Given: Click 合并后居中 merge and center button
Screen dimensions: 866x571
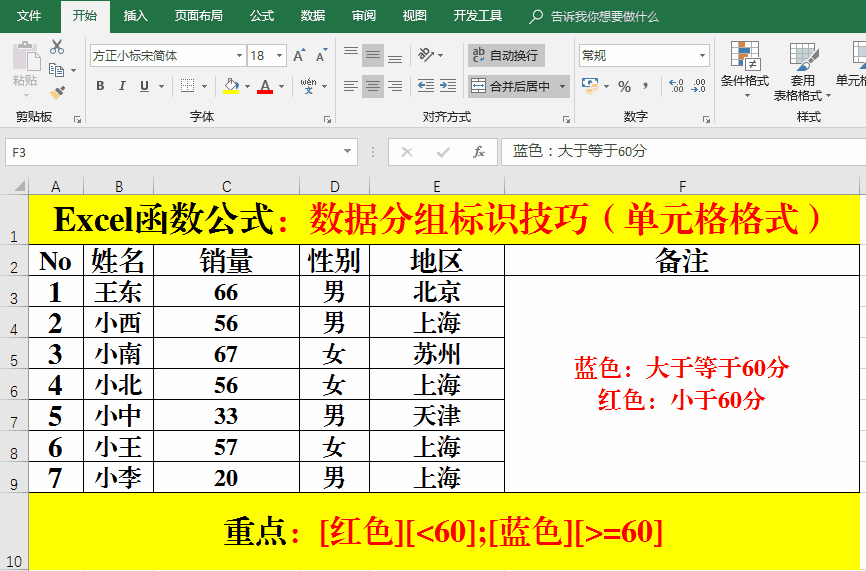Looking at the screenshot, I should coord(510,86).
